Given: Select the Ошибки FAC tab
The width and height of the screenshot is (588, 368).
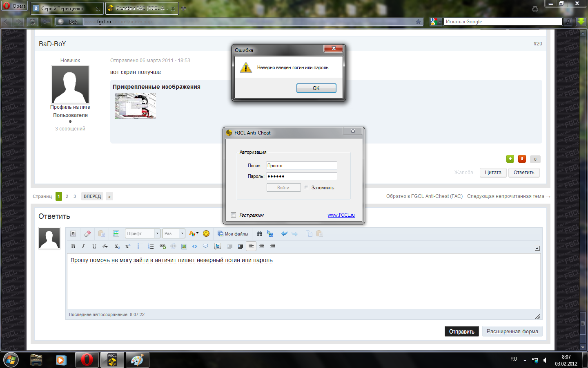Looking at the screenshot, I should coord(142,9).
